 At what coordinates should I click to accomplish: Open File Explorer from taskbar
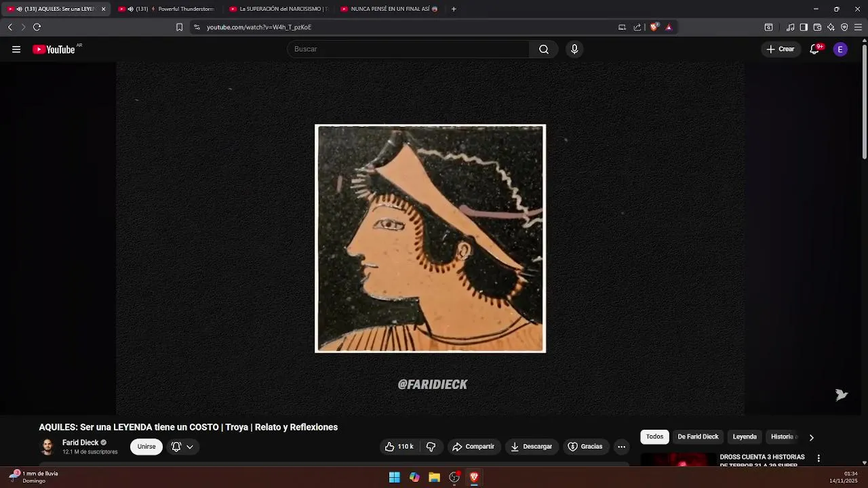(434, 478)
